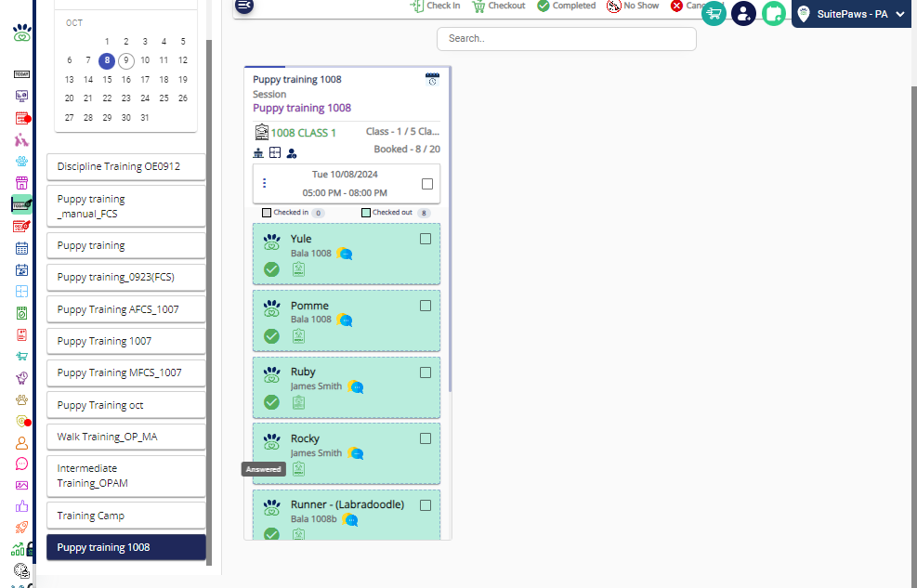This screenshot has height=588, width=917.
Task: Click the green add-appointment header button
Action: click(x=774, y=13)
